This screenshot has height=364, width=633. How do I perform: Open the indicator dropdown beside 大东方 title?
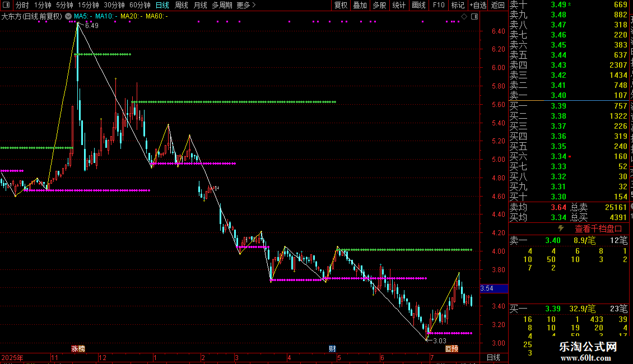(x=68, y=16)
